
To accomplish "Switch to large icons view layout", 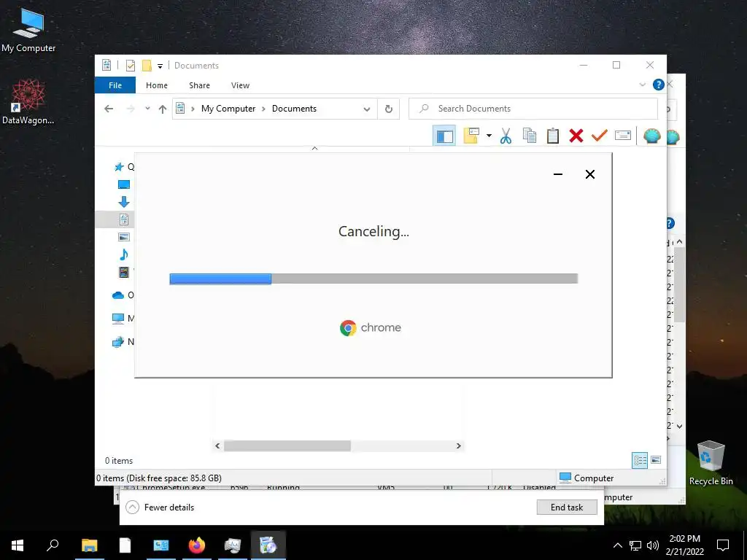I will (x=656, y=460).
